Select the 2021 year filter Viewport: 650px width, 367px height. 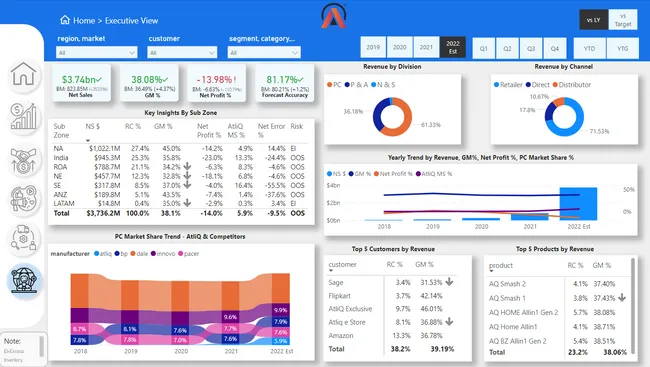[426, 48]
